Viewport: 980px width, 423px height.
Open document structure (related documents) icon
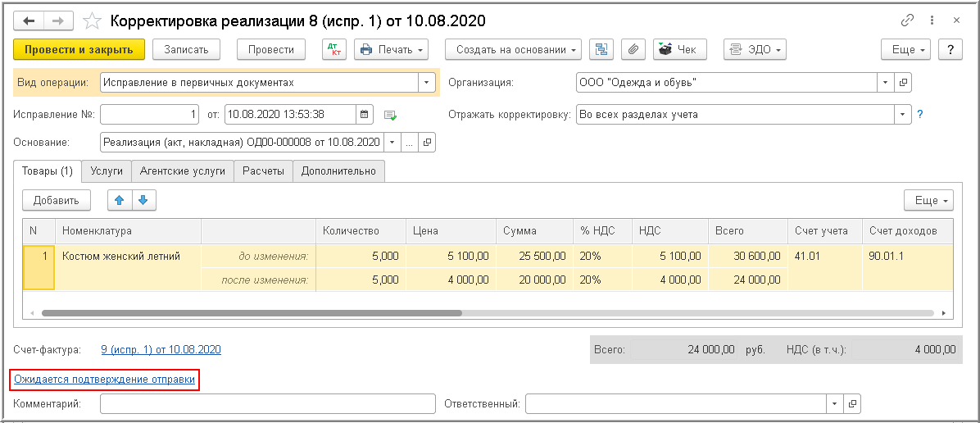[x=602, y=49]
